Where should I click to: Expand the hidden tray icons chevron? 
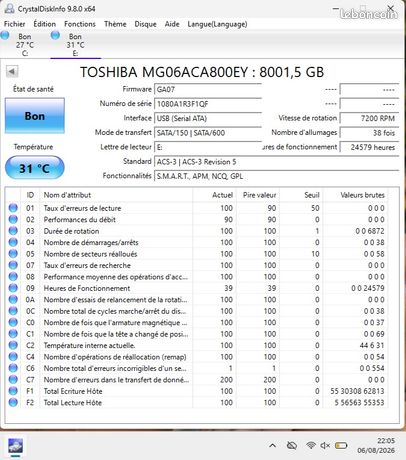272,445
